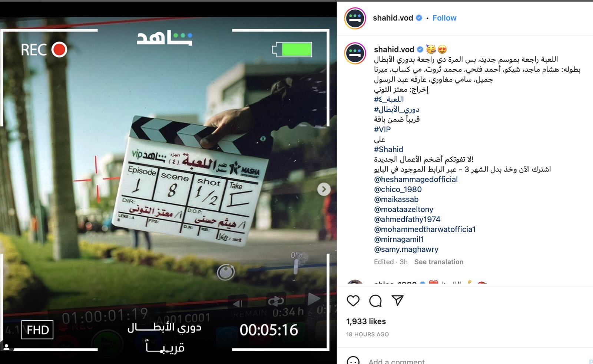Click verified badge next to shahid.vod header

pyautogui.click(x=419, y=18)
